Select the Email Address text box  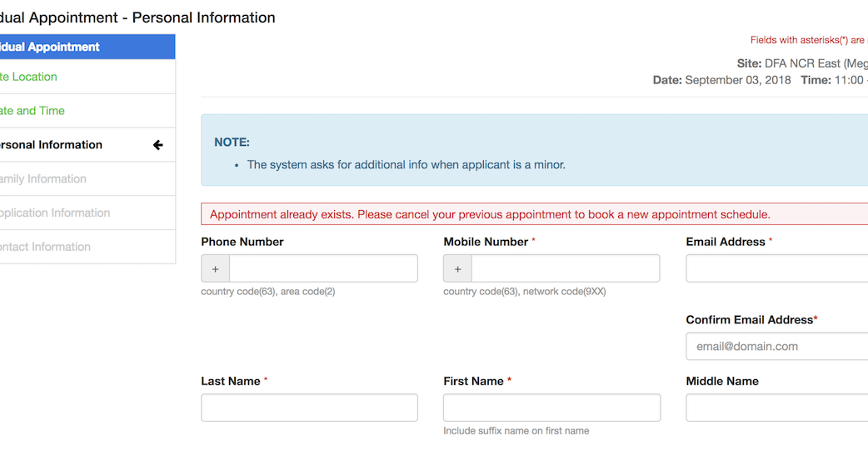coord(776,269)
